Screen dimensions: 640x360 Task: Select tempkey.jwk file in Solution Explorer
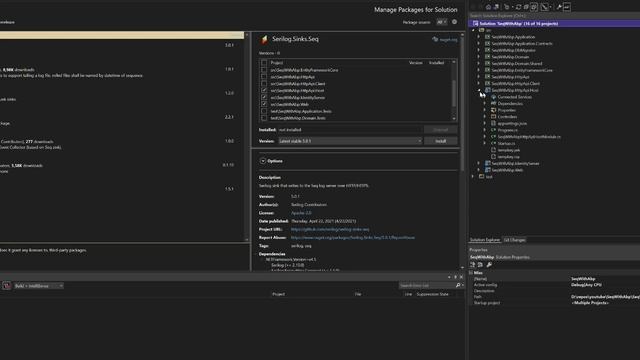509,150
